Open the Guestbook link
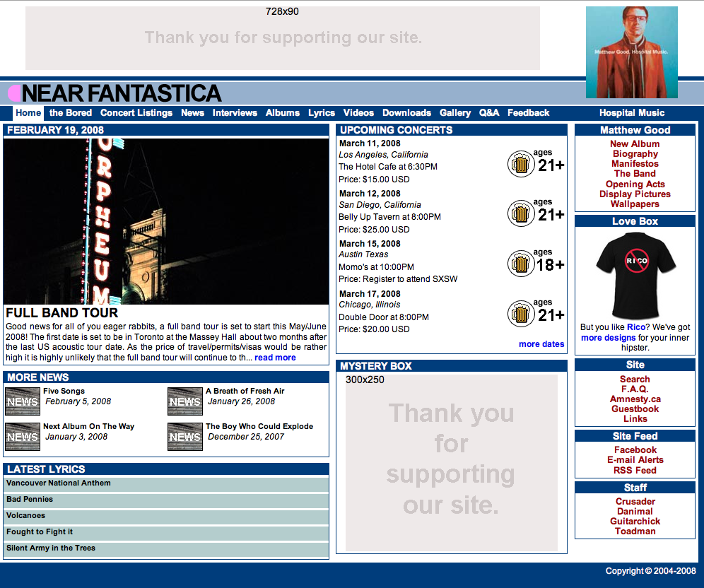This screenshot has height=588, width=704. (635, 408)
